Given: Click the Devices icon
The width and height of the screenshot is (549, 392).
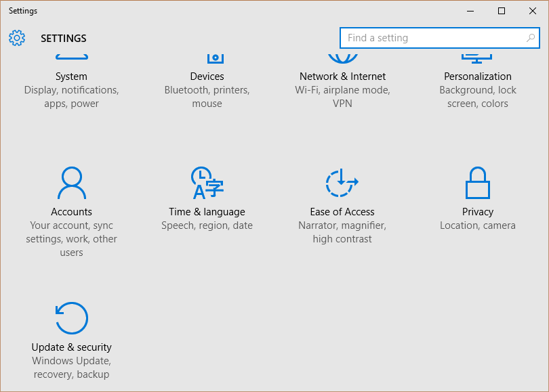Looking at the screenshot, I should click(216, 59).
